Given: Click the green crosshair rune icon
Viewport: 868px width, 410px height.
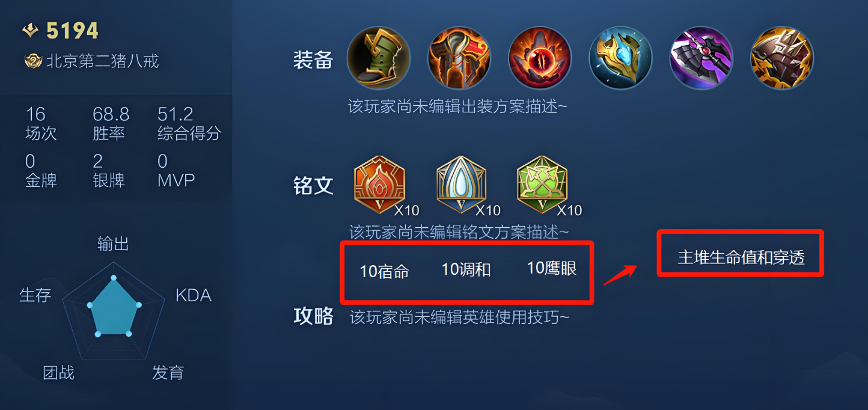Looking at the screenshot, I should click(542, 185).
